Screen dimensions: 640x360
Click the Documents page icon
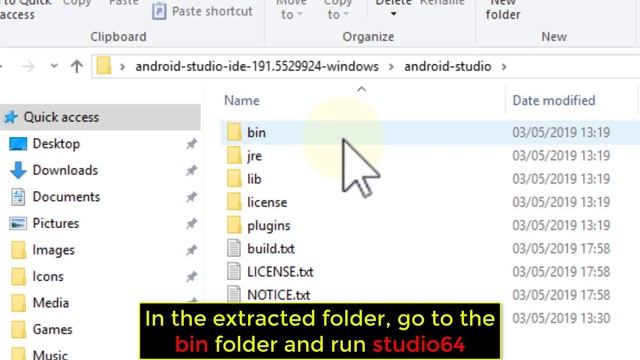coord(18,197)
